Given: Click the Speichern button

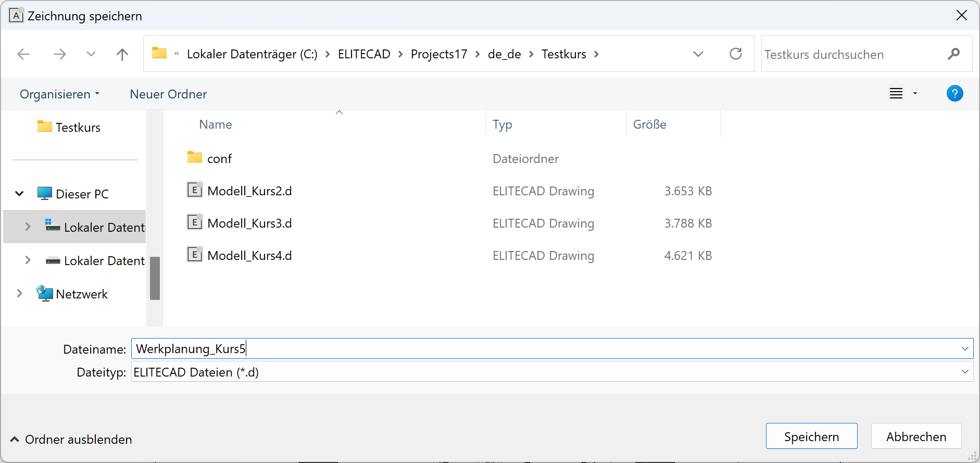Looking at the screenshot, I should [811, 436].
